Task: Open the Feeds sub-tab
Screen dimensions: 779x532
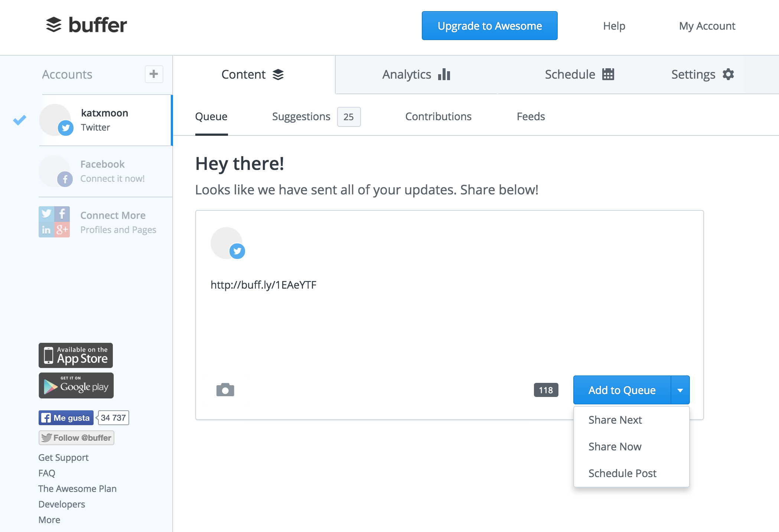Action: click(531, 116)
